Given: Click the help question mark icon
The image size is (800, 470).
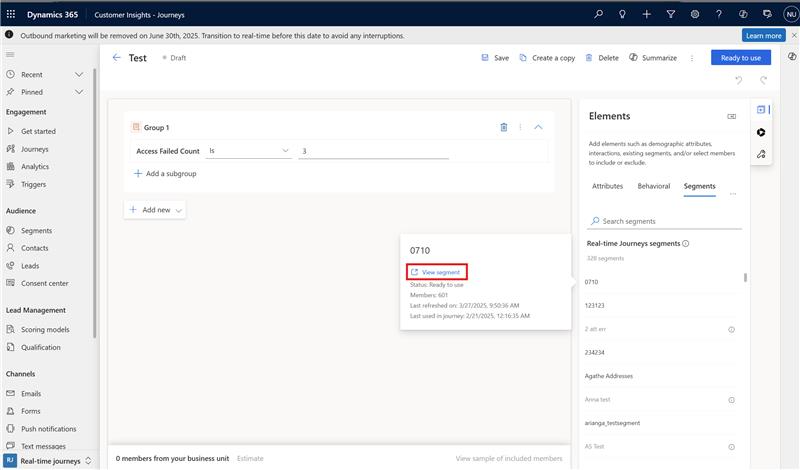Looking at the screenshot, I should (x=718, y=15).
